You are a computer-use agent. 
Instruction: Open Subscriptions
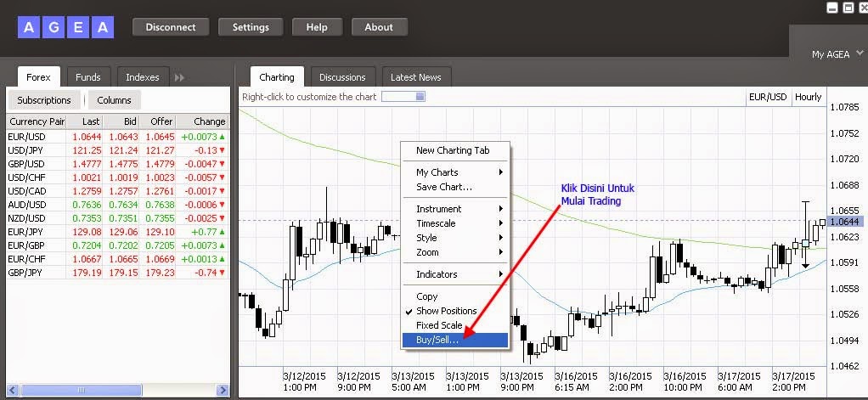44,100
